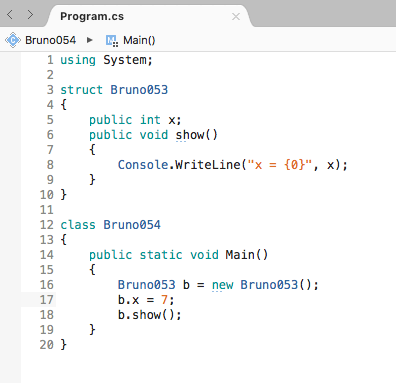
Task: Go forward with the right navigation arrow
Action: click(30, 15)
